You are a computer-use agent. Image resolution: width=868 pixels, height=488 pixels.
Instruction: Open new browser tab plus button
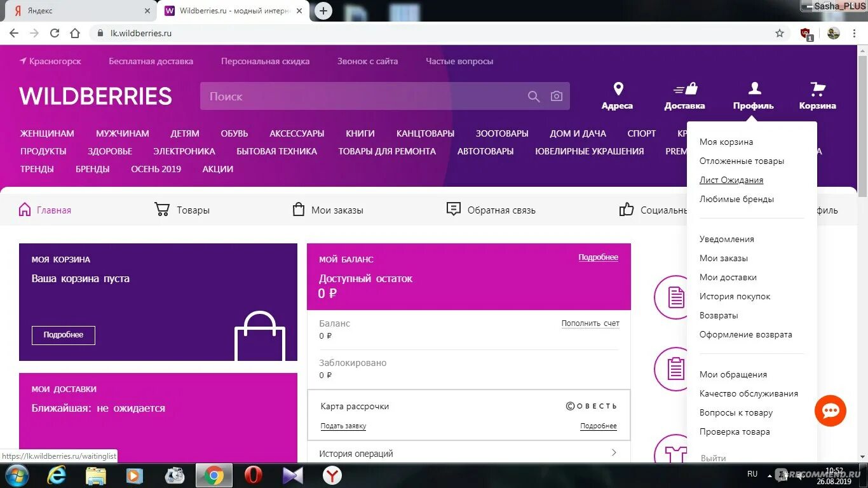coord(323,11)
